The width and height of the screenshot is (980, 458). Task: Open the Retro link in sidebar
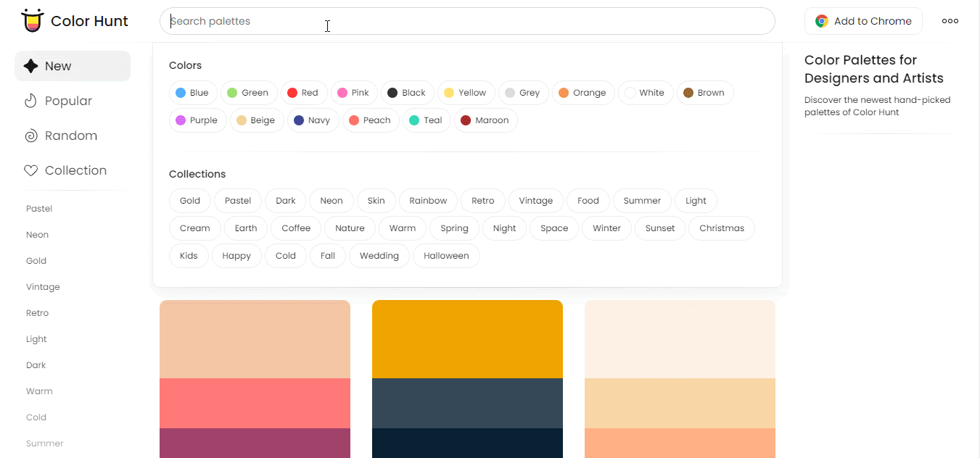[x=38, y=313]
